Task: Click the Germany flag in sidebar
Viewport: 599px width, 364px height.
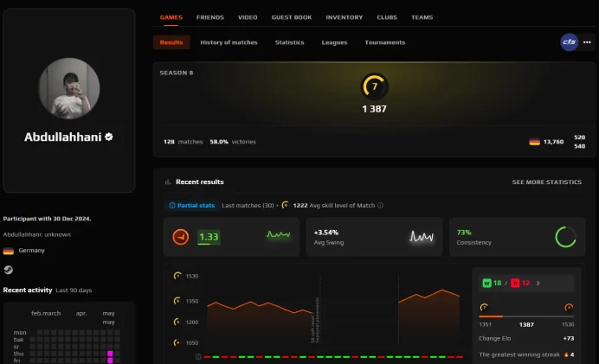Action: point(9,251)
